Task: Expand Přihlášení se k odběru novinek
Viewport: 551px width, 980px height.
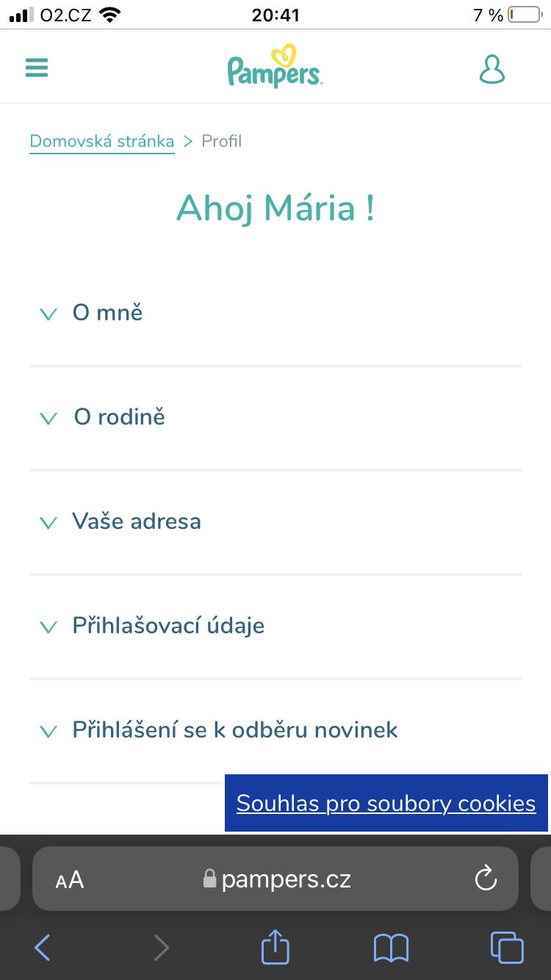Action: pyautogui.click(x=234, y=730)
